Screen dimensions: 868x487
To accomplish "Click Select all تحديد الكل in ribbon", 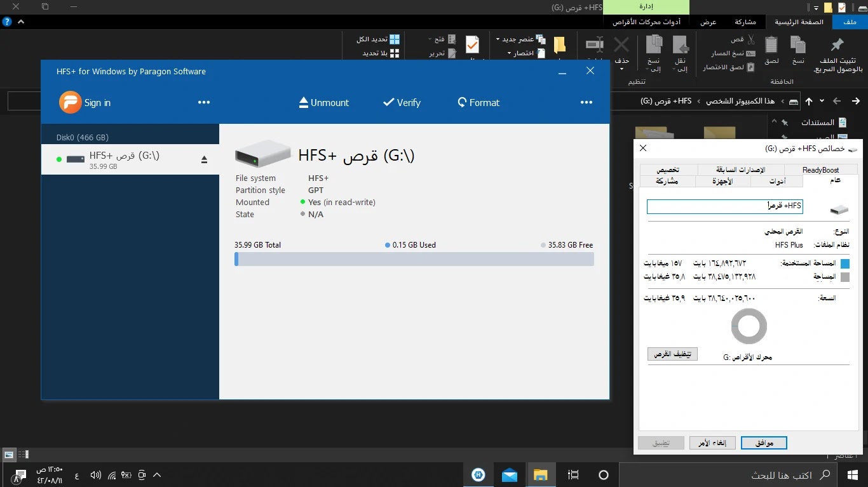I will [x=378, y=39].
